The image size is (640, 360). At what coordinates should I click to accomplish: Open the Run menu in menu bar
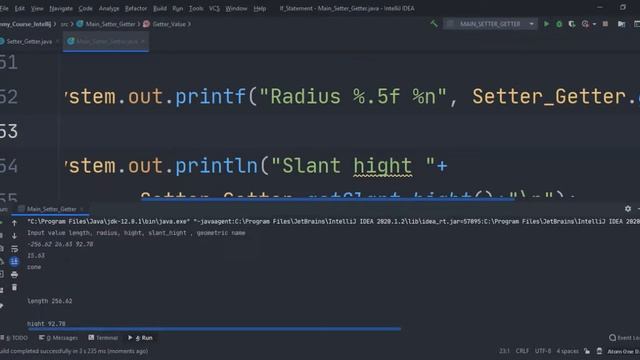178,8
